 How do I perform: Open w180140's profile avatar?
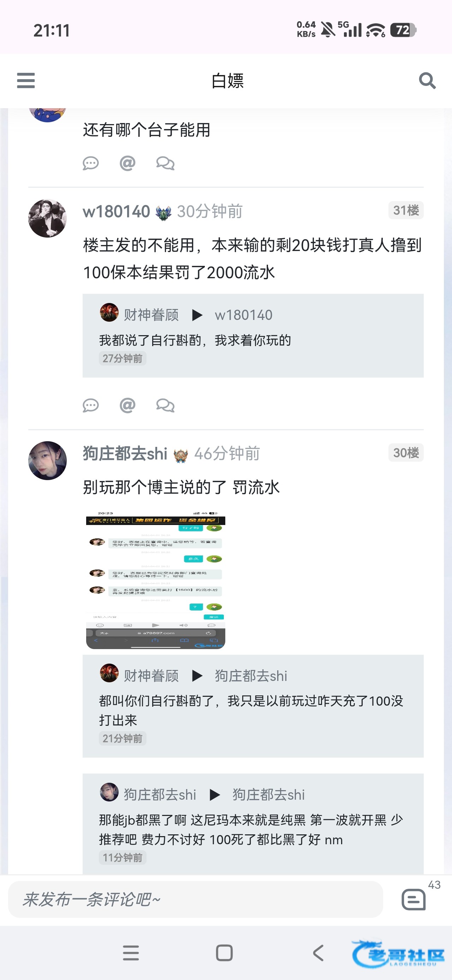[48, 218]
